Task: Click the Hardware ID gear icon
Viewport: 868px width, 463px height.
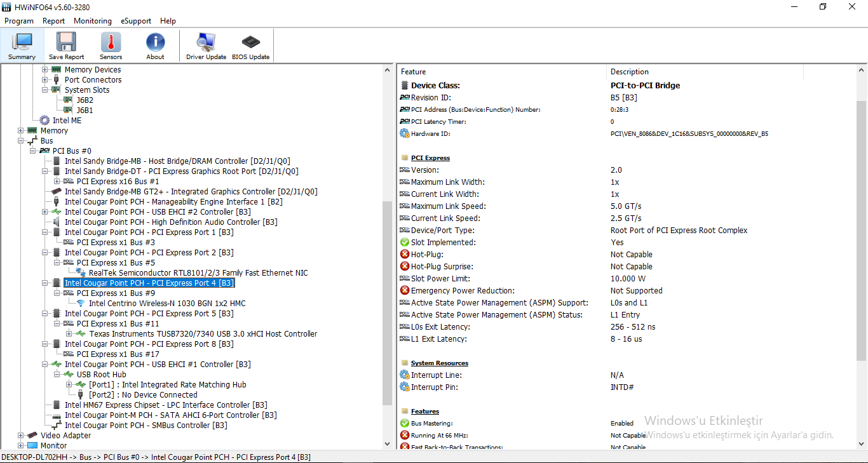Action: (405, 133)
